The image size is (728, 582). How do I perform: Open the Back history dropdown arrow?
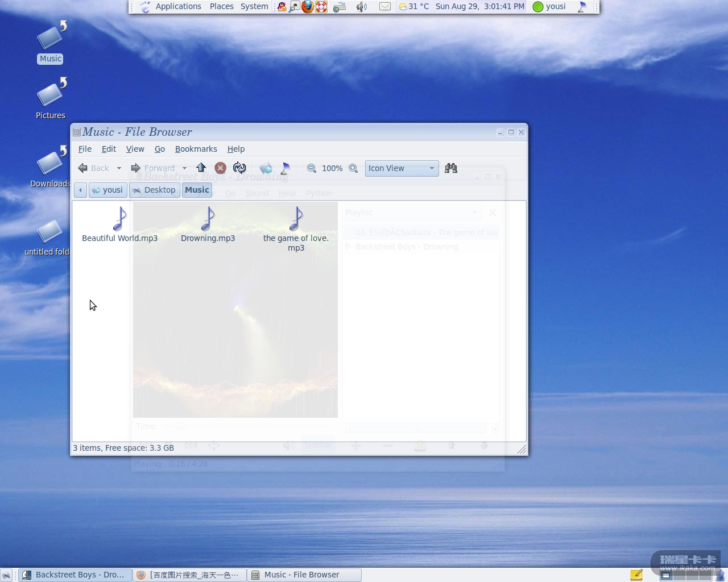tap(119, 168)
